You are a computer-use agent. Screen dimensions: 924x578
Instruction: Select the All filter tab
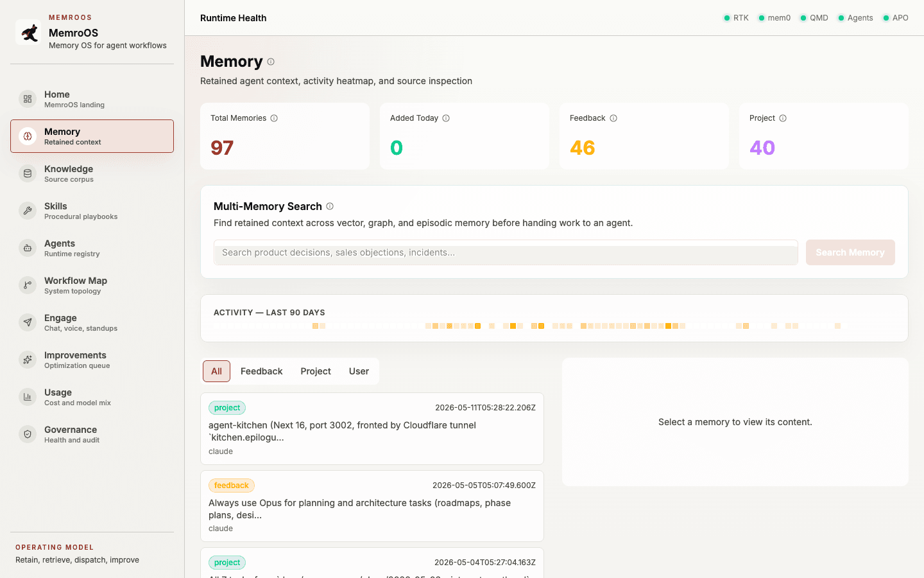[216, 371]
